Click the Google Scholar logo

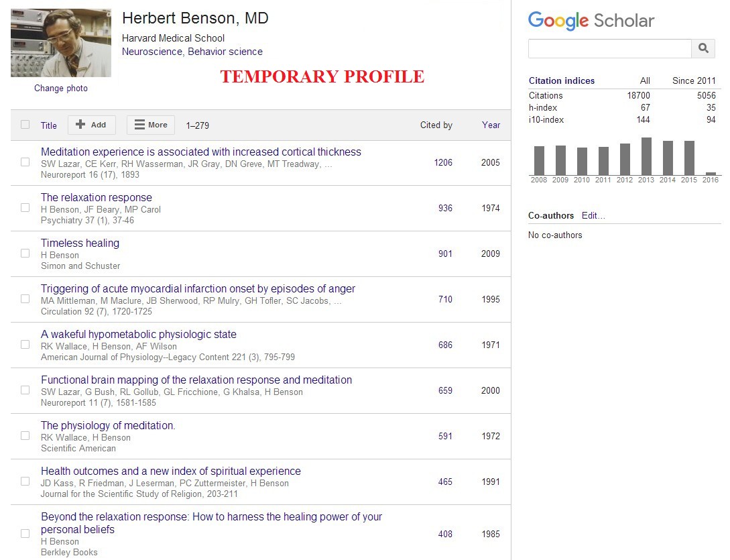coord(591,21)
